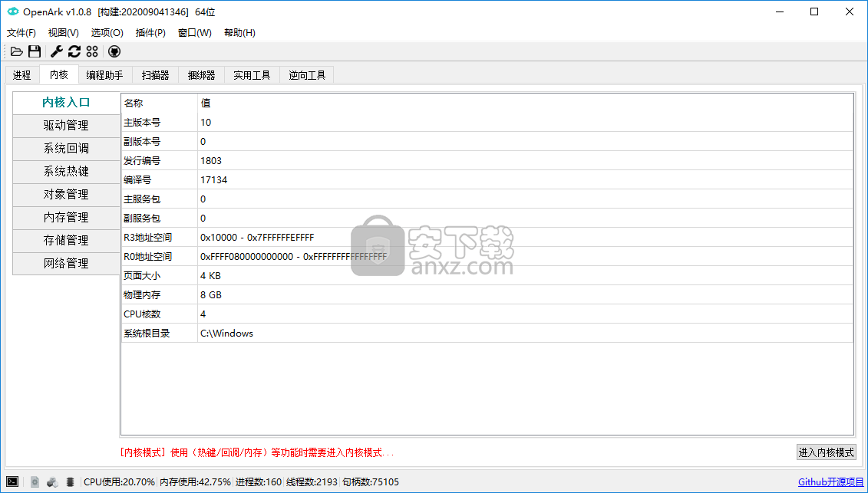
Task: Open the 插件(P) menu
Action: (150, 33)
